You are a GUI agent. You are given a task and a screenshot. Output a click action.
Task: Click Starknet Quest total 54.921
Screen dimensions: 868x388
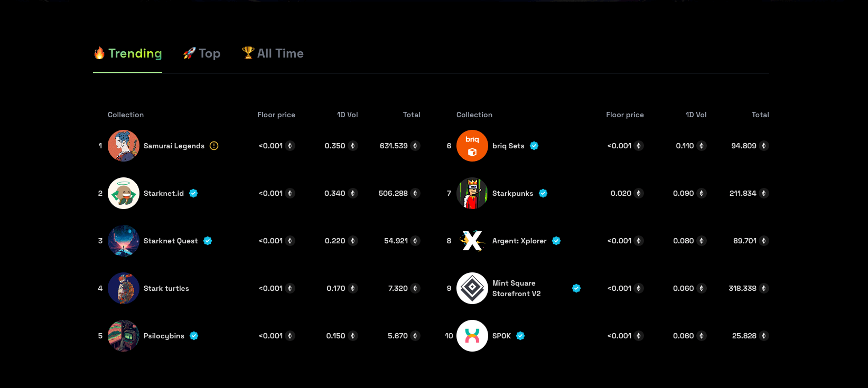[396, 241]
